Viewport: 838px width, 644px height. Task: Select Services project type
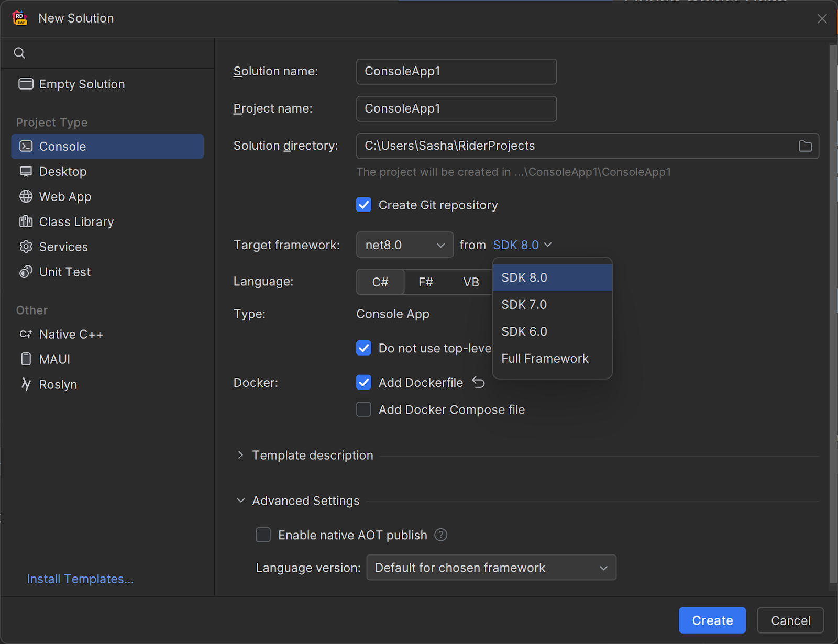(x=107, y=247)
